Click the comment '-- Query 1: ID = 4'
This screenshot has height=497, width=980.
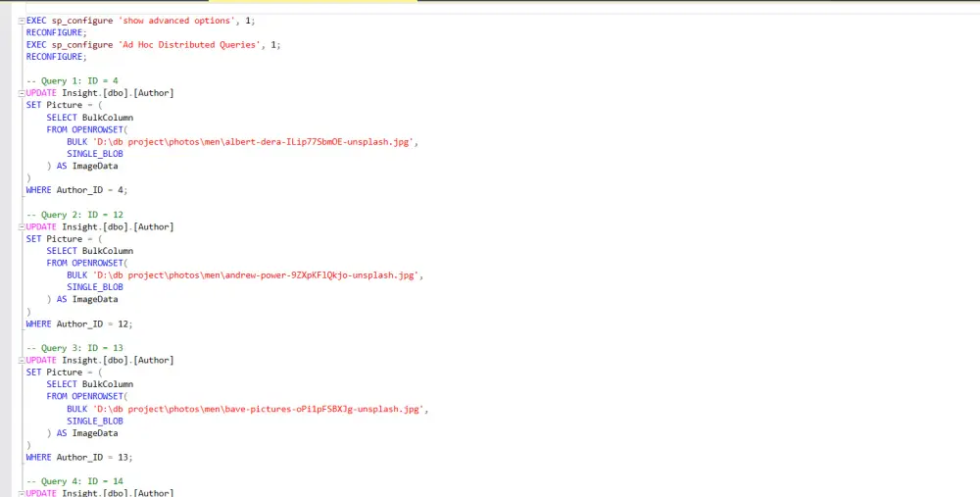(72, 80)
